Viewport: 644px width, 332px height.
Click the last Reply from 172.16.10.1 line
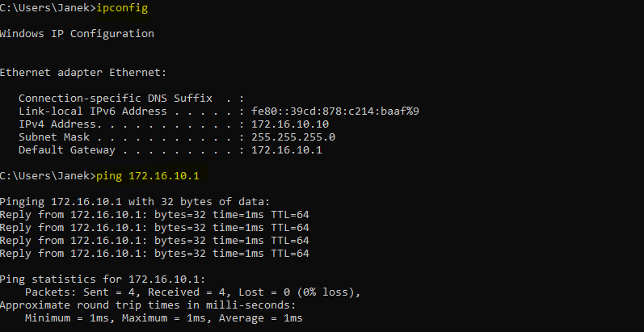[x=154, y=254]
